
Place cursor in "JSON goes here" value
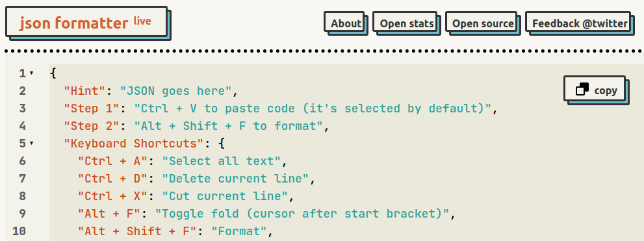click(176, 91)
